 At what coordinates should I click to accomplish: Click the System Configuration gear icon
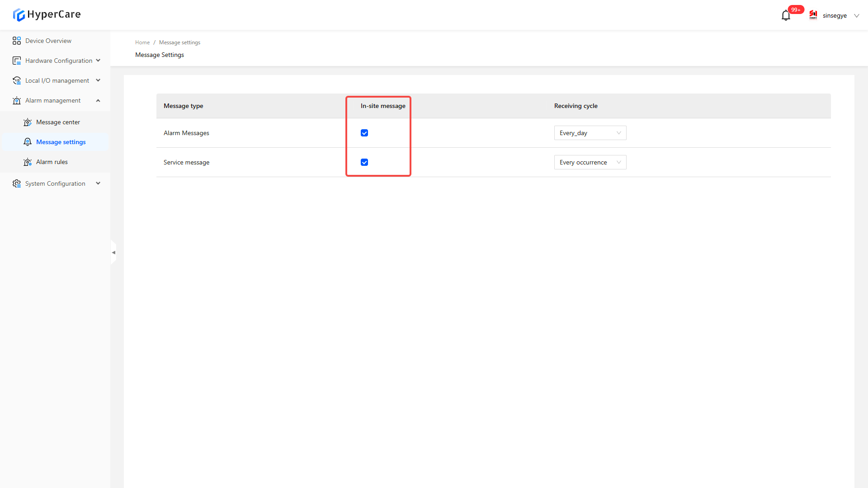point(17,183)
